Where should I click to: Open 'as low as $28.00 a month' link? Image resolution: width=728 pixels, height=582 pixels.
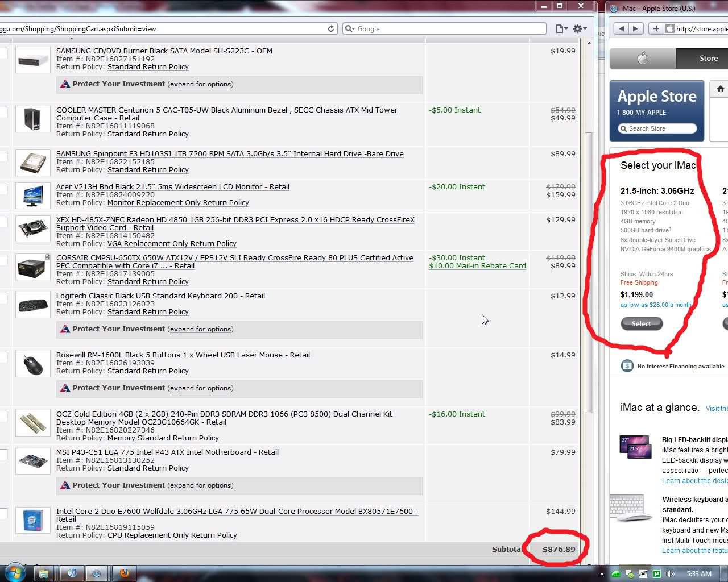pos(656,305)
